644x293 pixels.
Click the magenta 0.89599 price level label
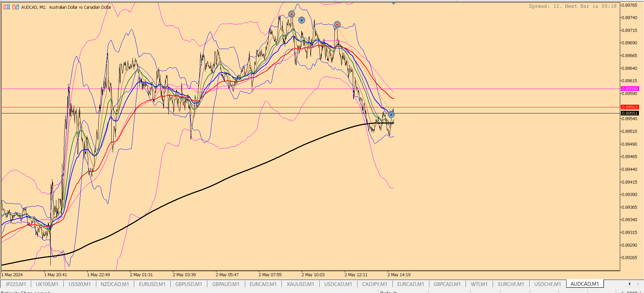coord(630,89)
